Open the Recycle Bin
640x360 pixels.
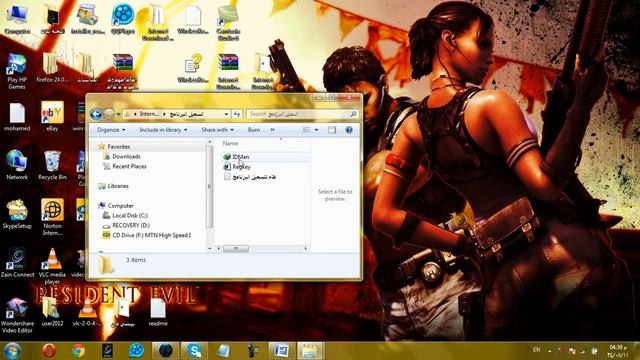[52, 165]
